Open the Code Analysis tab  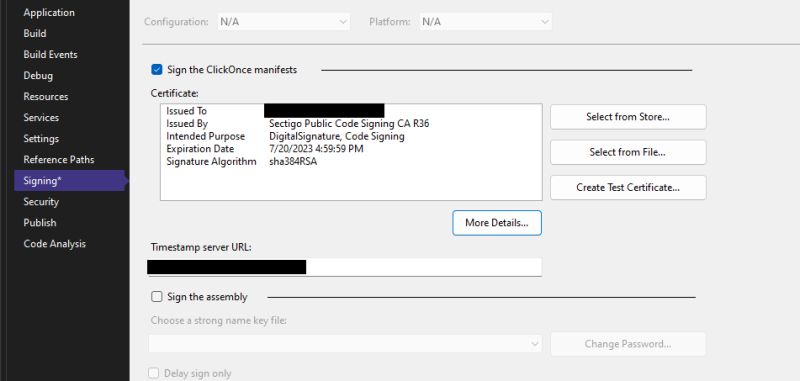(x=55, y=244)
